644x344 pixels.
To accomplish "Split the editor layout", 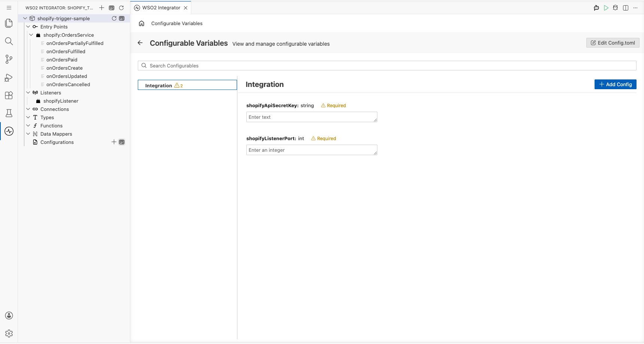I will (626, 7).
